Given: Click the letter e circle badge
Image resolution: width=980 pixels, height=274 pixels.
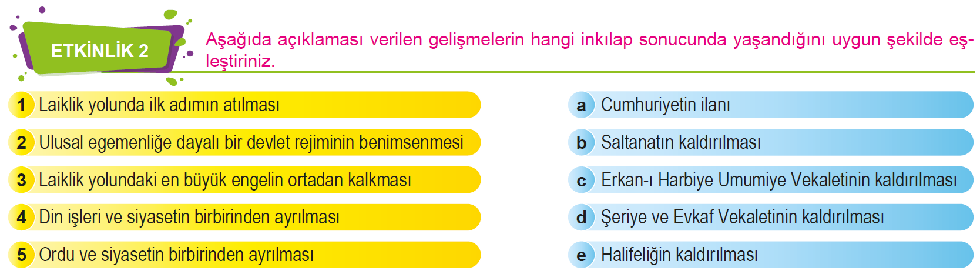Looking at the screenshot, I should point(582,255).
